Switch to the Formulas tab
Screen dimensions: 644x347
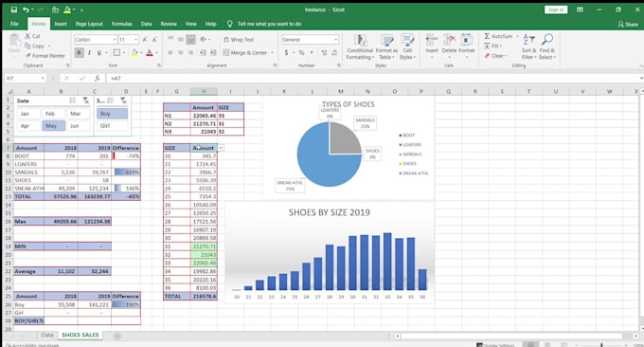[122, 24]
